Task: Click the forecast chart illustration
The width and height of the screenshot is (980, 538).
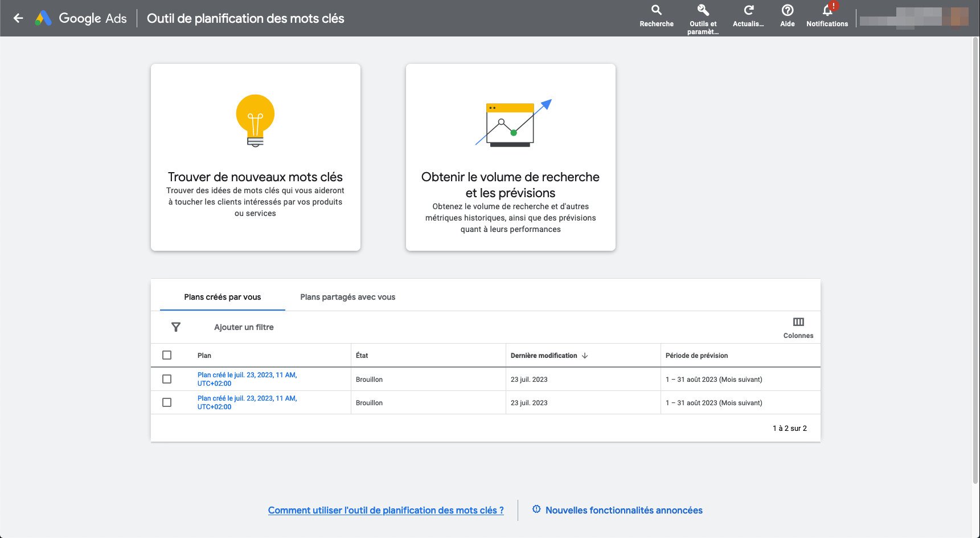Action: tap(512, 123)
